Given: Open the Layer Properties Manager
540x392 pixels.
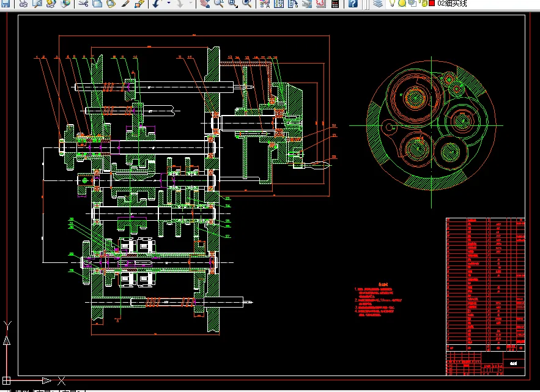Looking at the screenshot, I should click(x=377, y=4).
